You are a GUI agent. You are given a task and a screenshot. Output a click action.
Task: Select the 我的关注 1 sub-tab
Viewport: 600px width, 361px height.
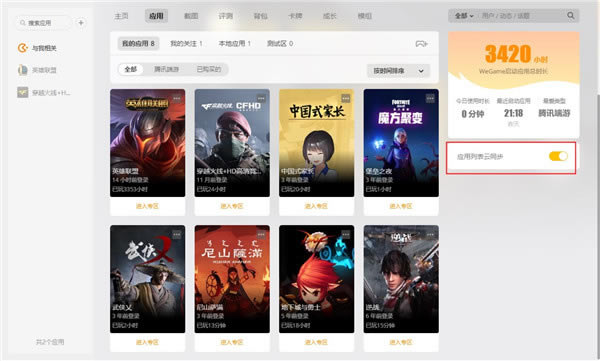pos(186,44)
